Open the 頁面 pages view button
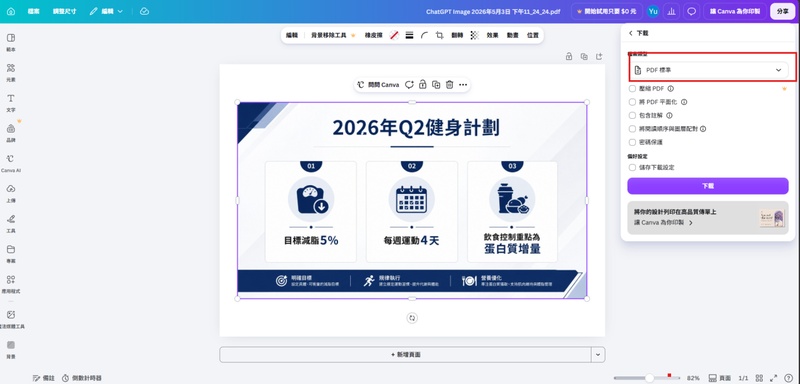The image size is (800, 384). click(720, 378)
